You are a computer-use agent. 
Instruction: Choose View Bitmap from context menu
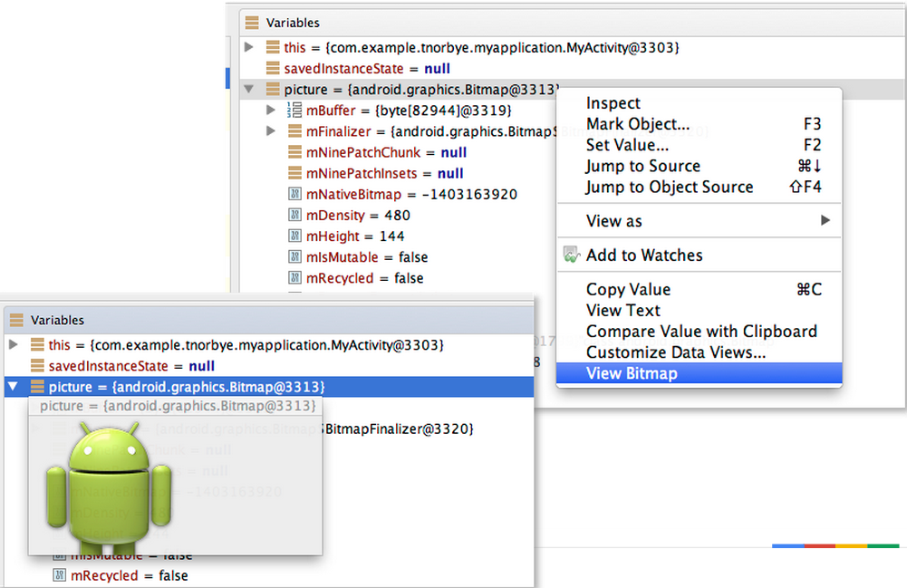(x=632, y=373)
